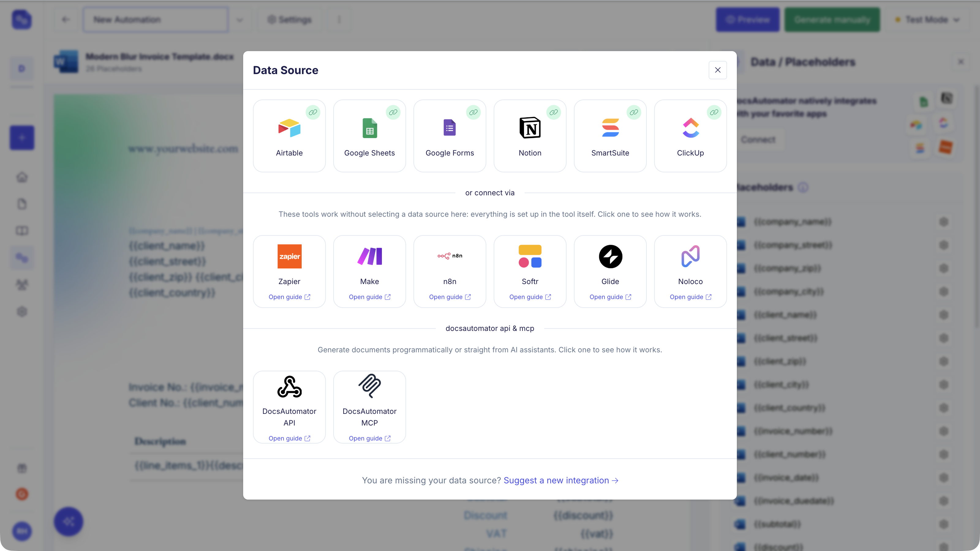The width and height of the screenshot is (980, 551).
Task: Click the DocsAutomator API webhook icon
Action: [x=289, y=387]
